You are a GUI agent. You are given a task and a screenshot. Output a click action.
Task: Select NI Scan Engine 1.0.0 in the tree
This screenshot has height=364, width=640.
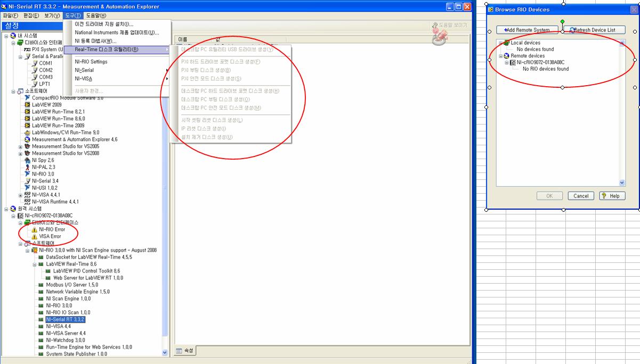[68, 299]
